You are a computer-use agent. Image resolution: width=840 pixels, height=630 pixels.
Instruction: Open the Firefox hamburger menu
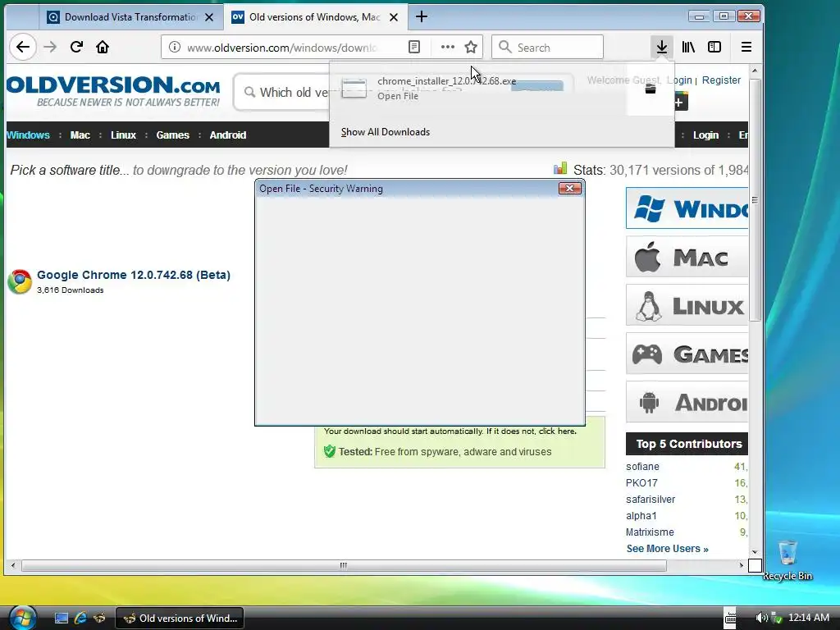[x=746, y=47]
